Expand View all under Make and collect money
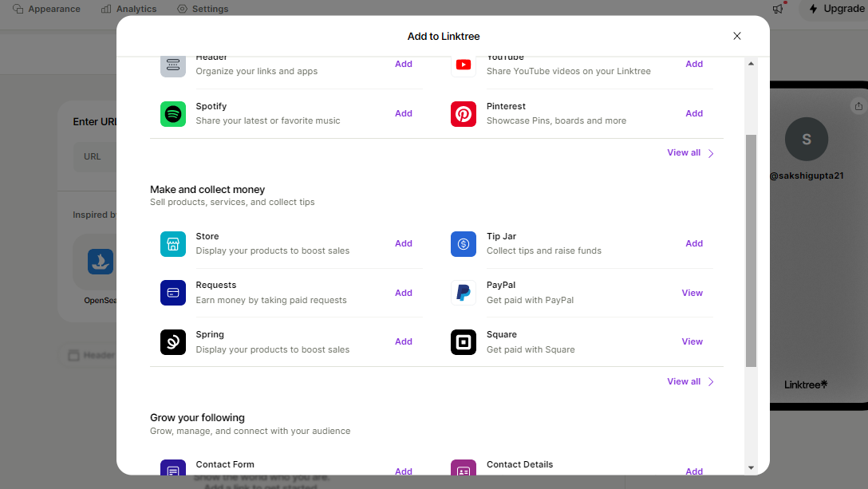Viewport: 868px width, 489px height. coord(690,382)
